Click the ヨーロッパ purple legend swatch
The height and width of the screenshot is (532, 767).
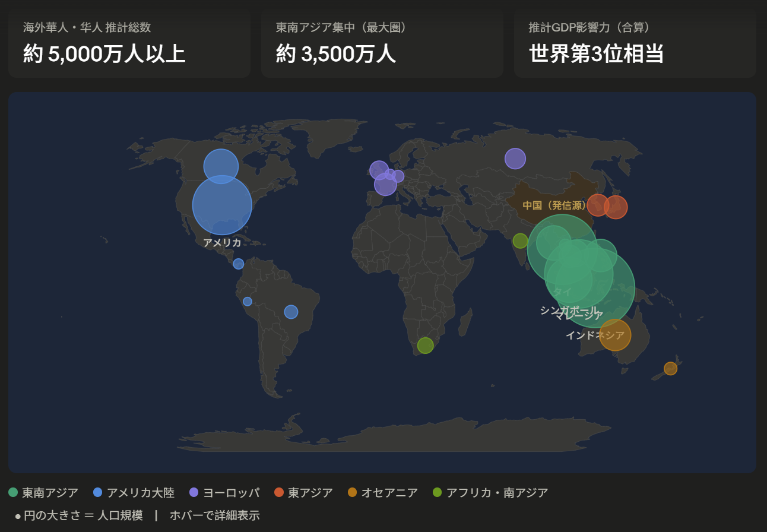coord(194,492)
